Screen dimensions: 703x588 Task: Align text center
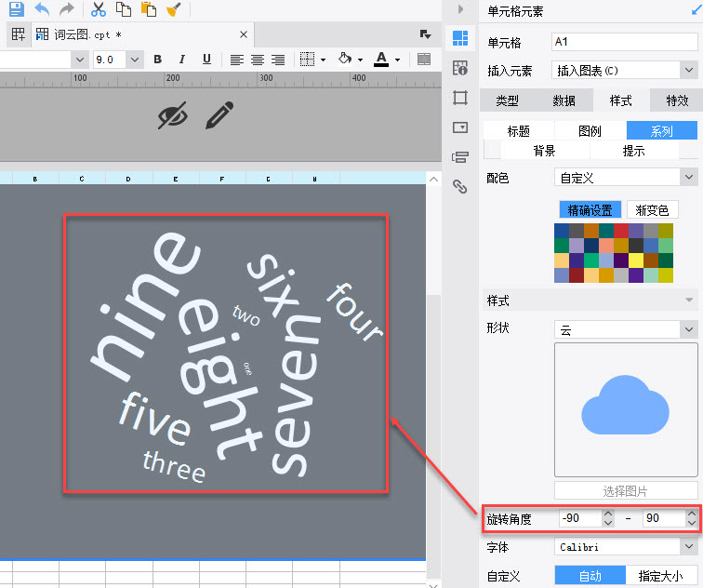click(258, 60)
